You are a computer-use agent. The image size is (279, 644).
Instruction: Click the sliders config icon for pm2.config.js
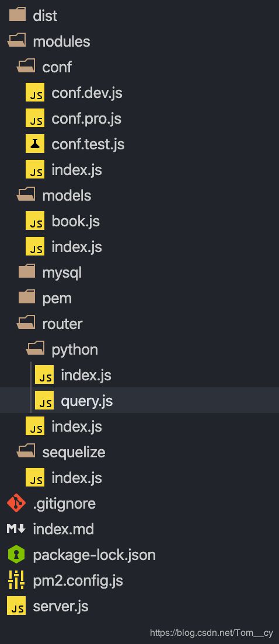[16, 580]
